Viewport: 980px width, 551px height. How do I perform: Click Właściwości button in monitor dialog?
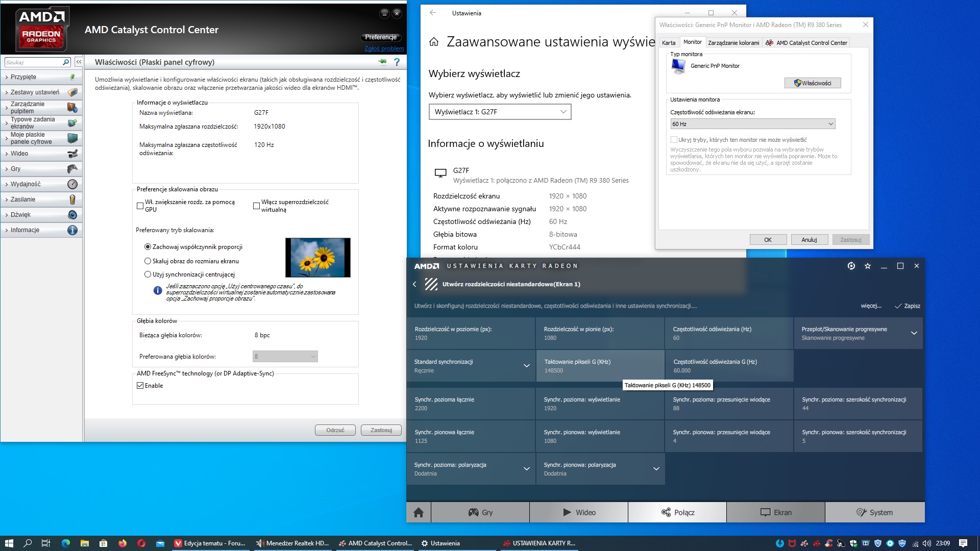(x=812, y=83)
